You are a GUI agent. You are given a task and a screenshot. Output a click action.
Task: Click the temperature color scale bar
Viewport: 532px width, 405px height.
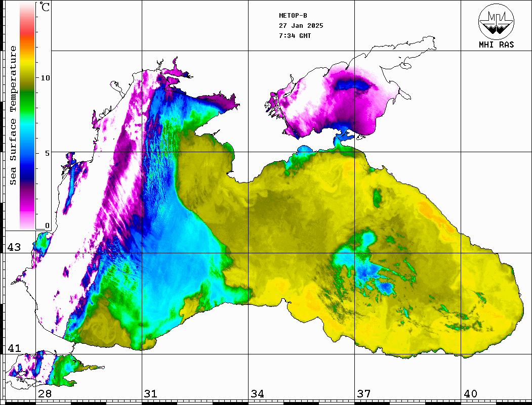(x=27, y=116)
